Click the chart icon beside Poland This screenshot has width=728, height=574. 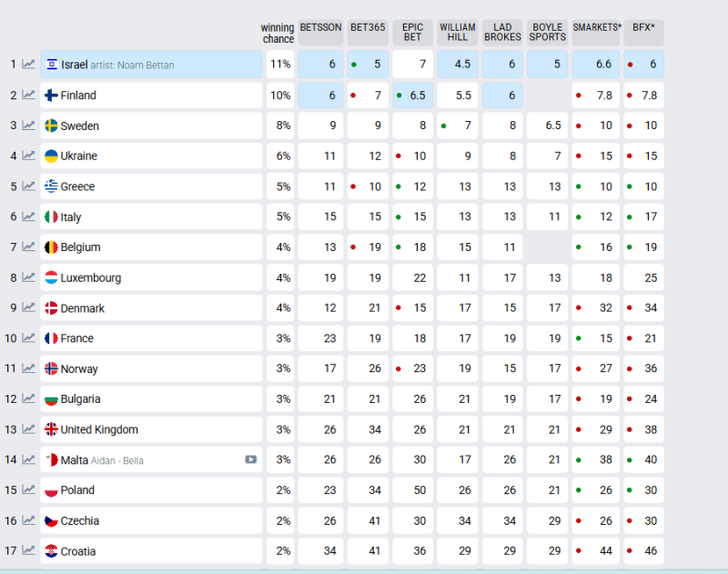(x=29, y=490)
